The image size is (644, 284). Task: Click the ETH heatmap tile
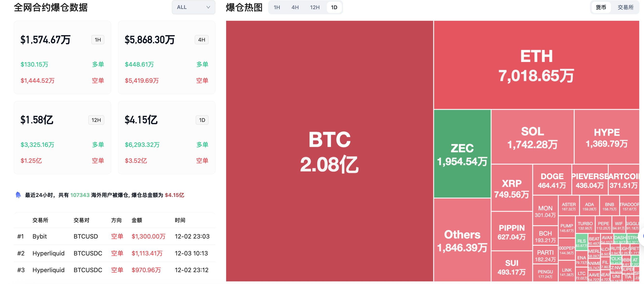536,65
